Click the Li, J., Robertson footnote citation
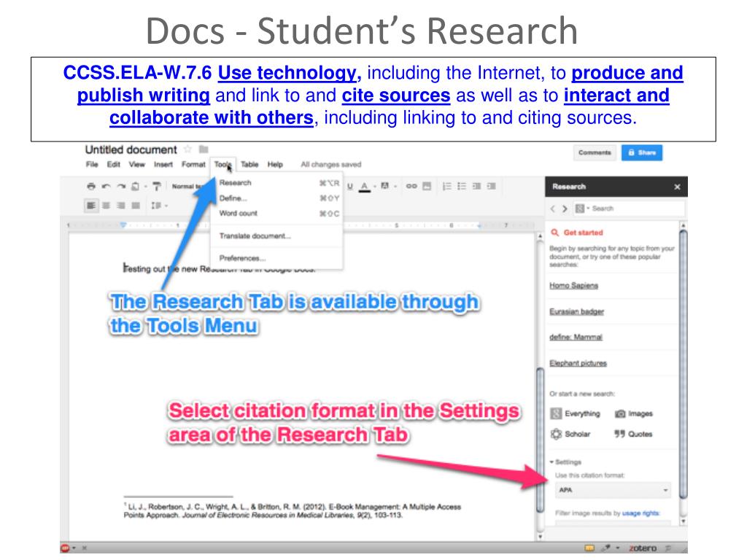 coord(292,511)
